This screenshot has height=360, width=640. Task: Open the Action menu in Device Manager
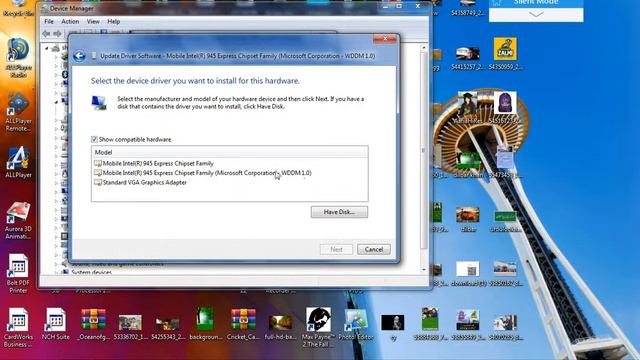pos(70,21)
